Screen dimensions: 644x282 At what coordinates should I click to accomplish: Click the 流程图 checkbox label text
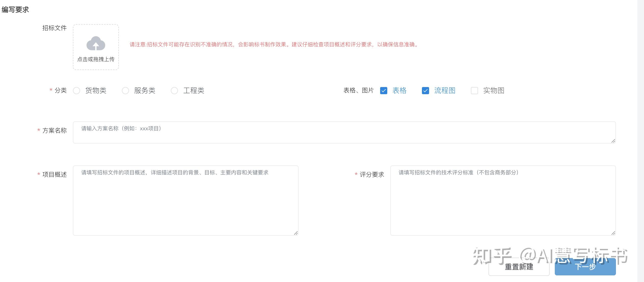tap(445, 91)
